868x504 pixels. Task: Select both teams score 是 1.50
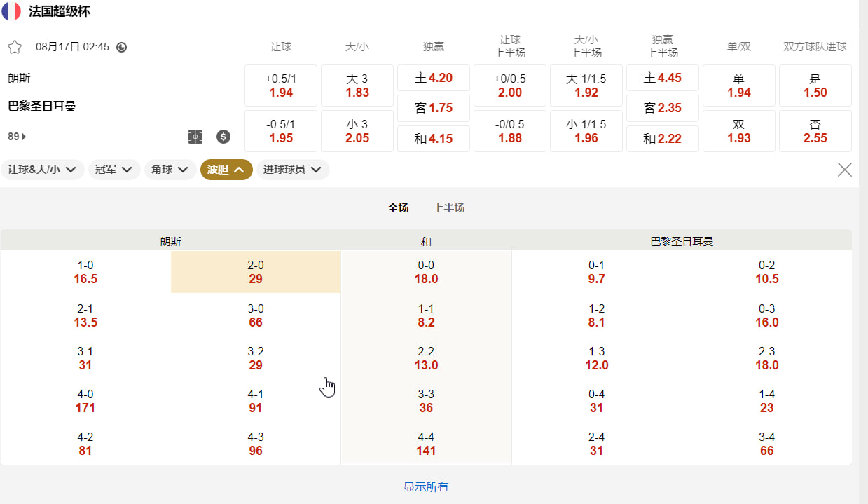815,86
